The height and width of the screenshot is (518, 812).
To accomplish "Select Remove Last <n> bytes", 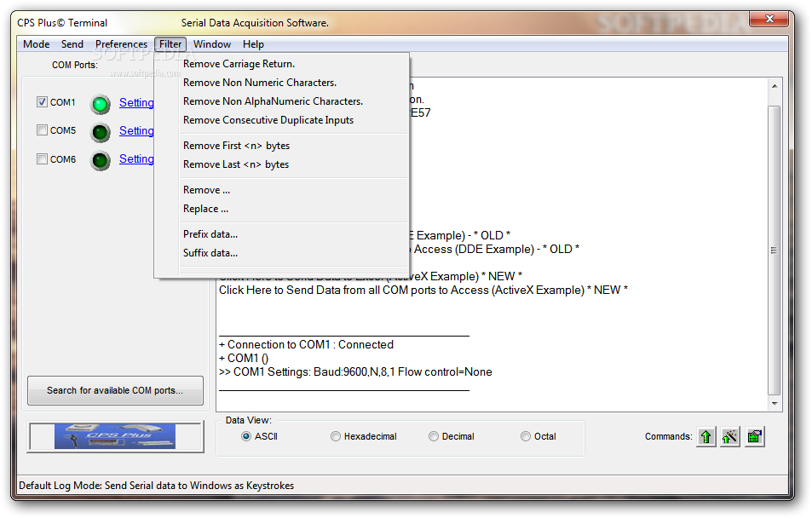I will point(282,164).
